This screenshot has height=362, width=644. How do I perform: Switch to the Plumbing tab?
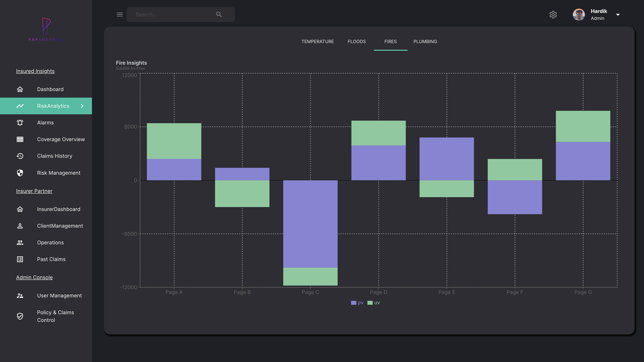click(425, 41)
